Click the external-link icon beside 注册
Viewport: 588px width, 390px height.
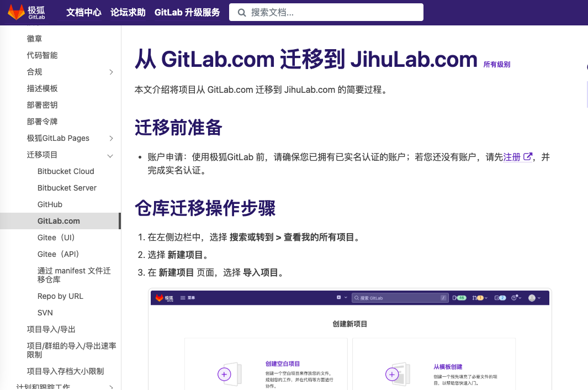[528, 157]
